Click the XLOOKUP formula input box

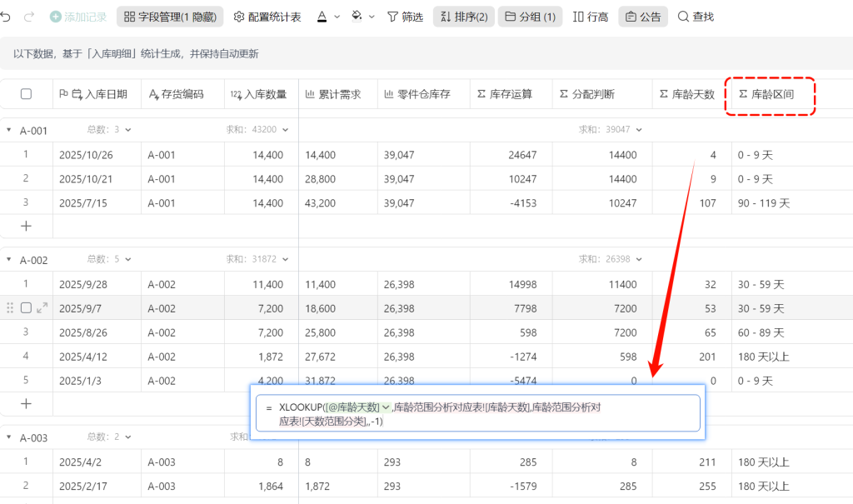(x=477, y=414)
